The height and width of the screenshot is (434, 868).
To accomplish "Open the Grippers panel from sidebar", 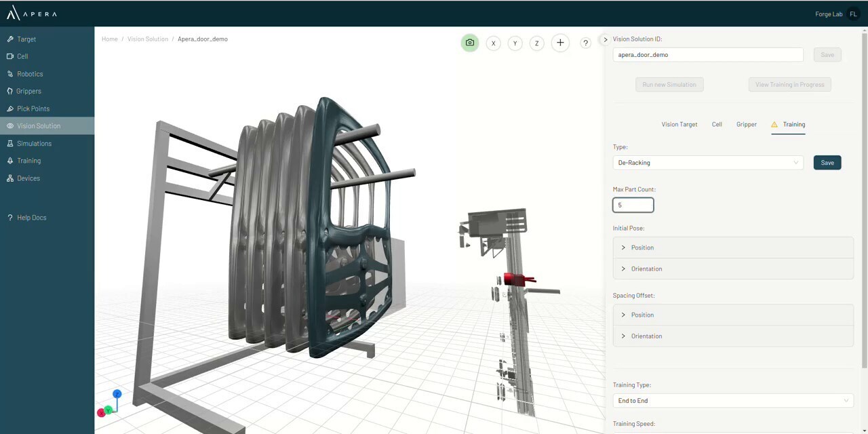I will point(28,91).
